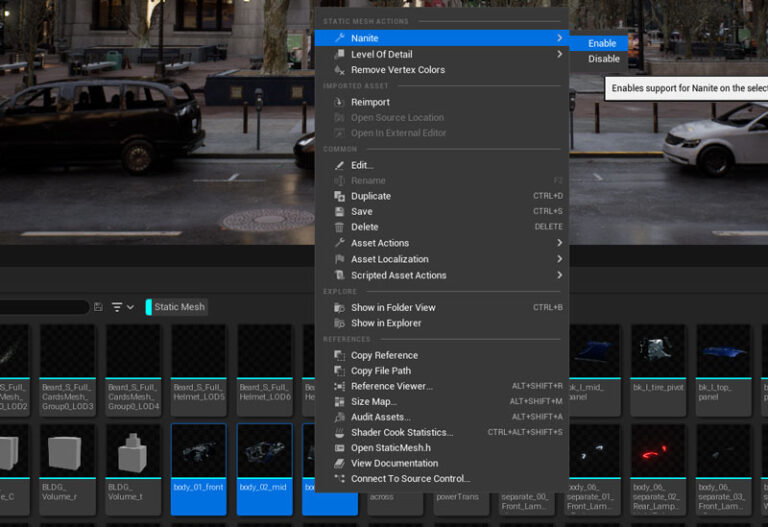Choose Connect To Source Control

pos(410,479)
